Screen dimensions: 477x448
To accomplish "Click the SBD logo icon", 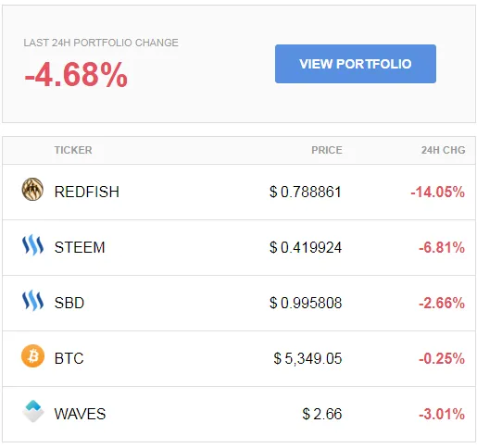I will 32,301.
